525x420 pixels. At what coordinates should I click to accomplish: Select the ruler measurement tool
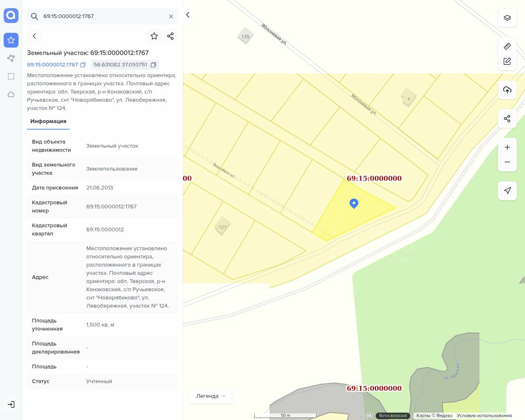click(x=507, y=46)
